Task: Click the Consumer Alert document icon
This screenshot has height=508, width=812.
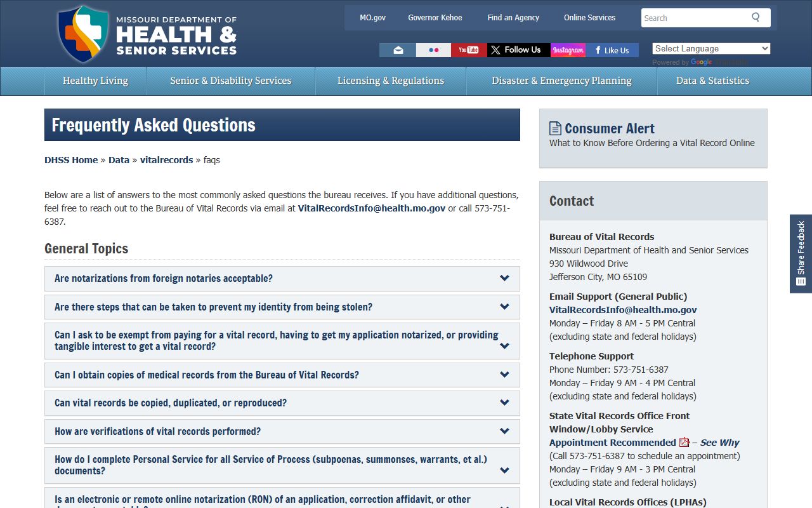Action: pyautogui.click(x=555, y=128)
